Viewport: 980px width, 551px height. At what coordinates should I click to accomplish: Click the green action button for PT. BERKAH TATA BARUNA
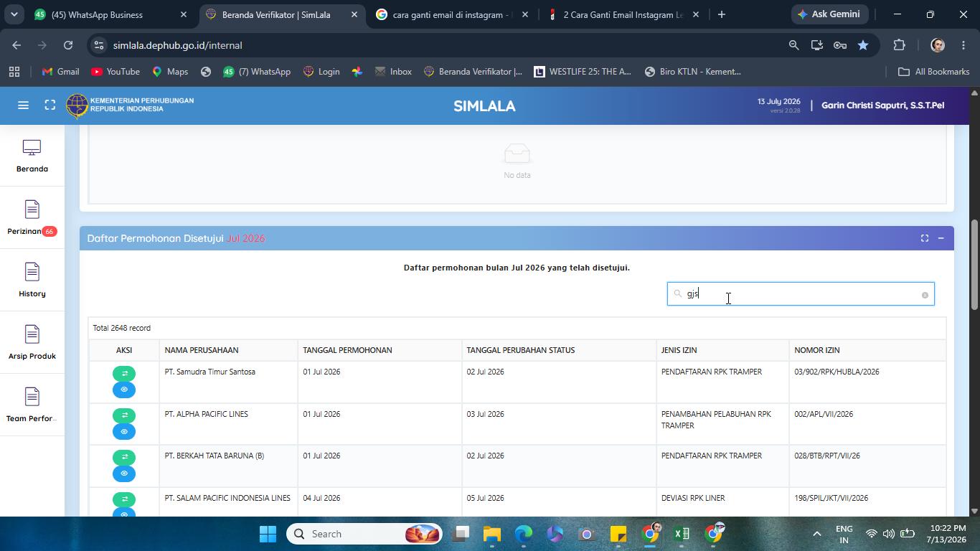click(124, 457)
